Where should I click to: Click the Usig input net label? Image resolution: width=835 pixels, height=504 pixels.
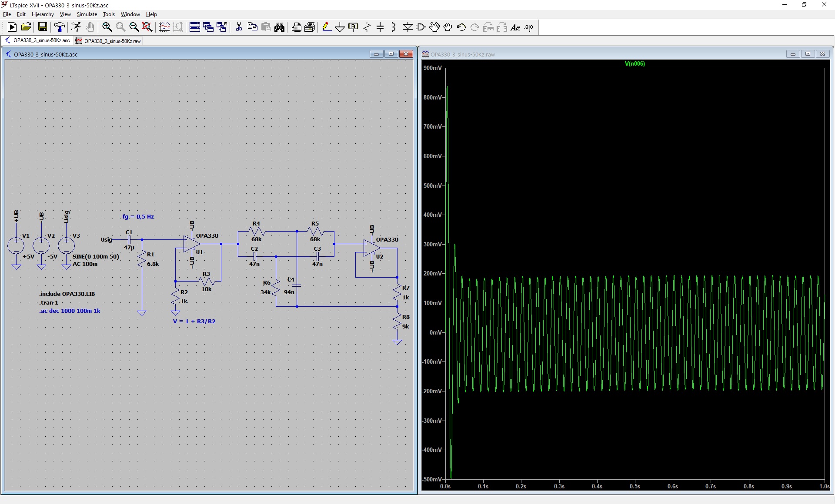click(106, 239)
